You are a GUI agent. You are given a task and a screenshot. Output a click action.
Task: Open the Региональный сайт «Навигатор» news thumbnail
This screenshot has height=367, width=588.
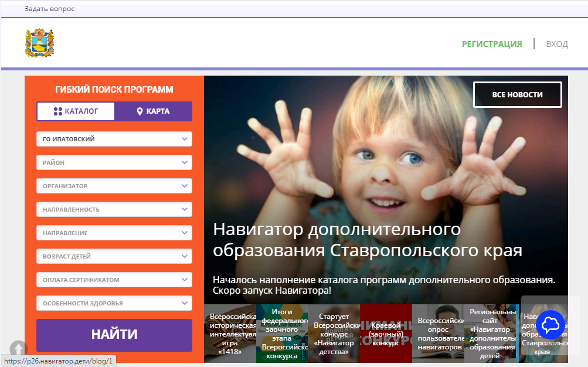[490, 334]
